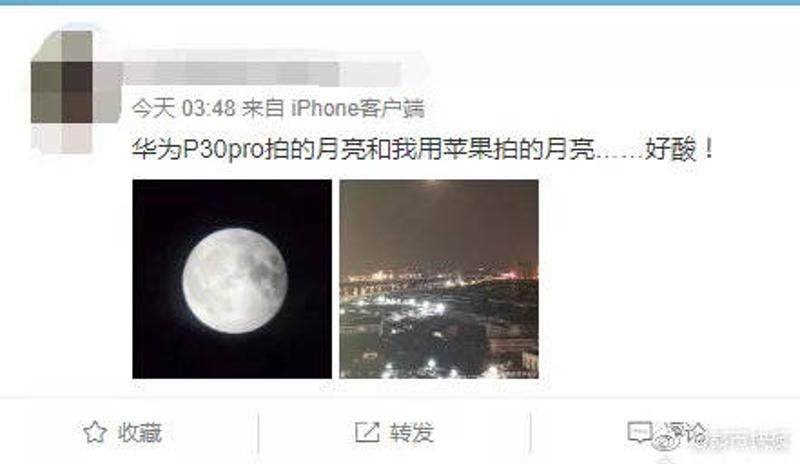
Task: Select the 转发 text label
Action: pos(411,433)
